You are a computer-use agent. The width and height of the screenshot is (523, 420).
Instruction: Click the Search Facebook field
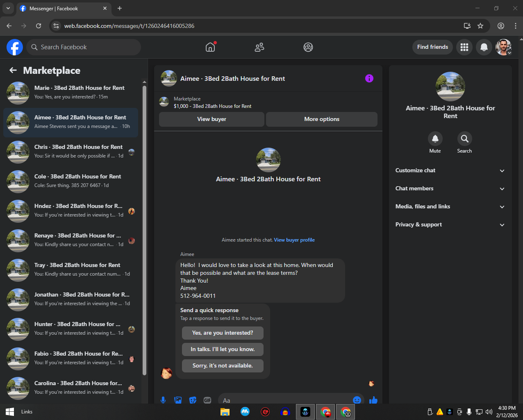point(84,47)
